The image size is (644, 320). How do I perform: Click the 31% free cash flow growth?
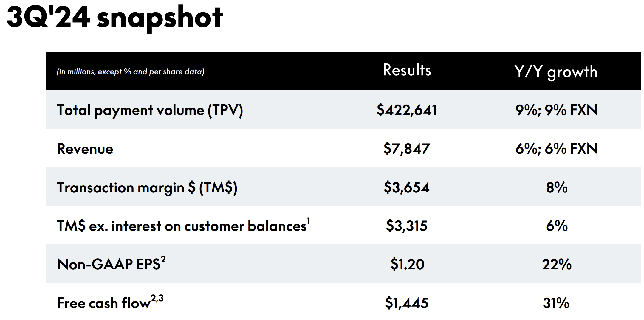(x=556, y=303)
